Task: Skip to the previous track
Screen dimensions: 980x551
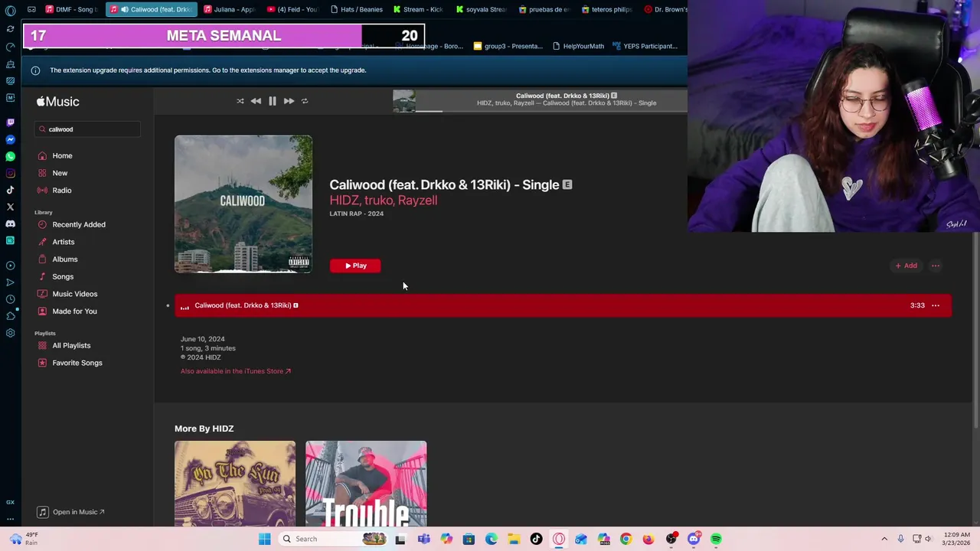Action: point(256,101)
